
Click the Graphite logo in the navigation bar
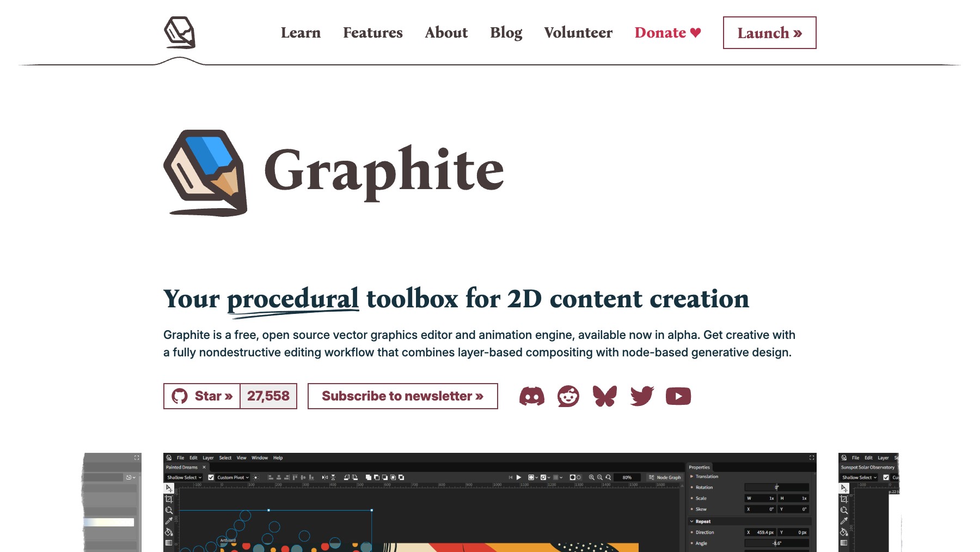point(180,33)
